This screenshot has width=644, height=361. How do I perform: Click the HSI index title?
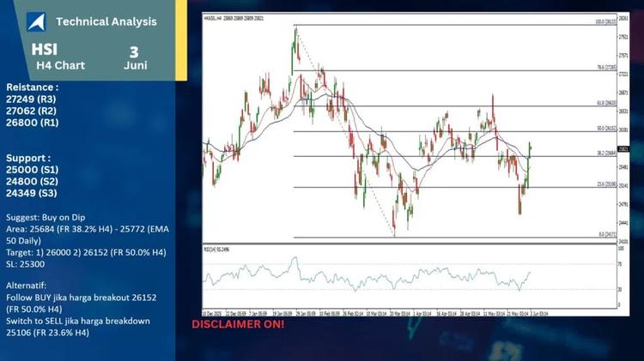point(45,50)
